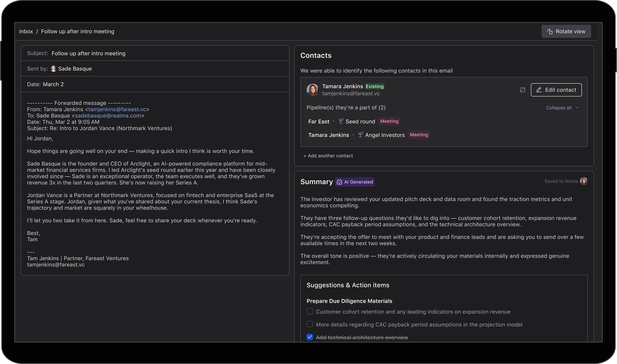The image size is (617, 364).
Task: Click the AI Generated badge icon
Action: (x=339, y=182)
